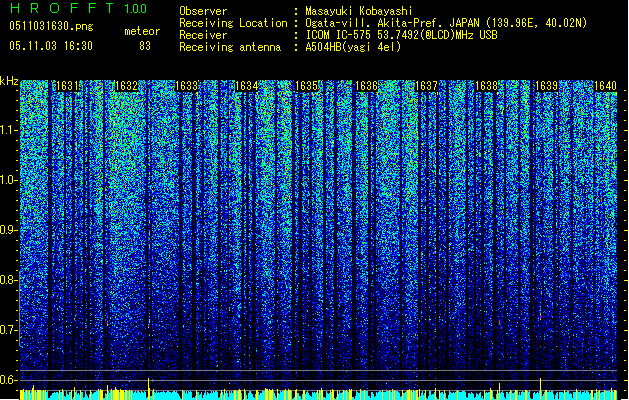Screen dimensions: 629x400
Task: Click the receiver ICOM IC-575 frequency text
Action: pos(401,35)
